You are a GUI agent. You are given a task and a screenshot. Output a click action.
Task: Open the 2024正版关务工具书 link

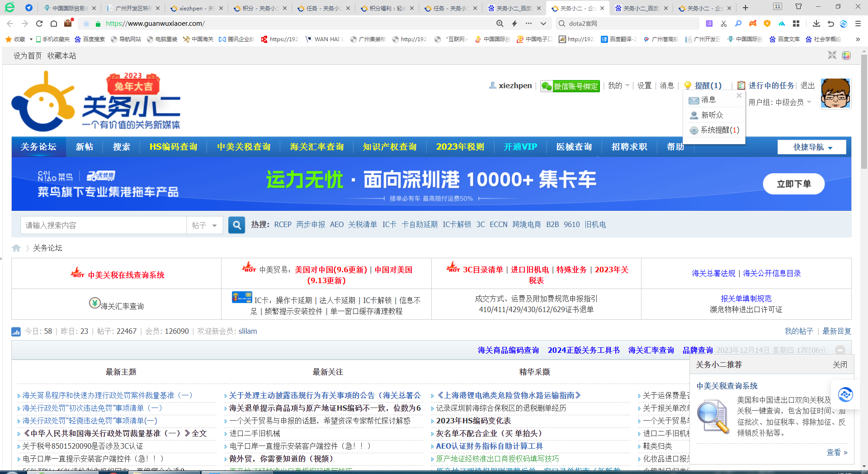click(584, 350)
